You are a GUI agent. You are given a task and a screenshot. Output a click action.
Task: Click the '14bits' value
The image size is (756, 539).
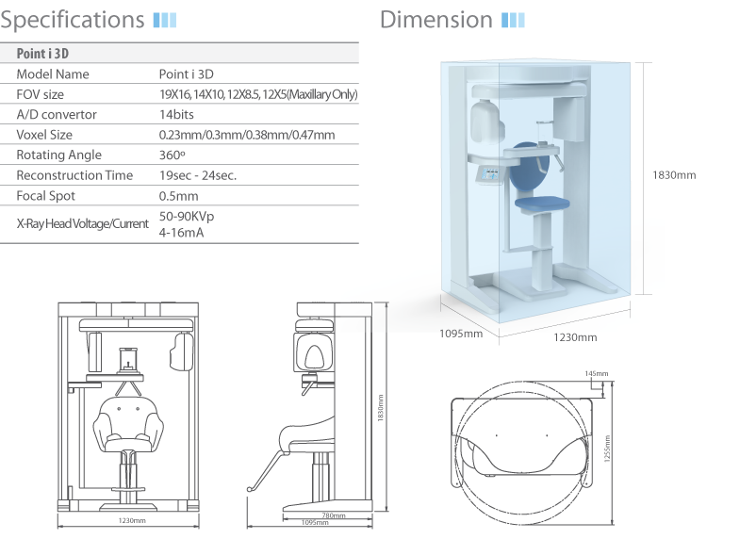coord(176,114)
